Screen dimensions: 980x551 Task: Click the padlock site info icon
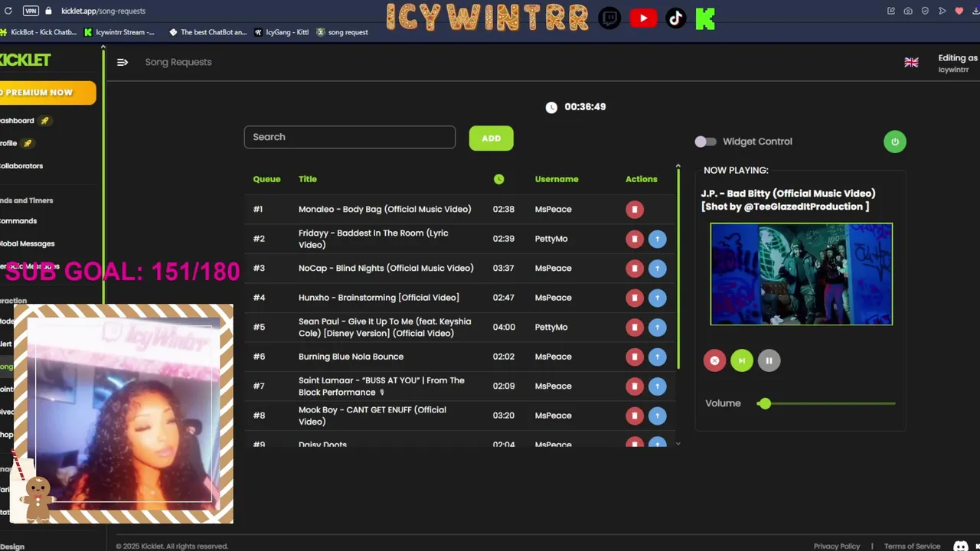pyautogui.click(x=49, y=11)
